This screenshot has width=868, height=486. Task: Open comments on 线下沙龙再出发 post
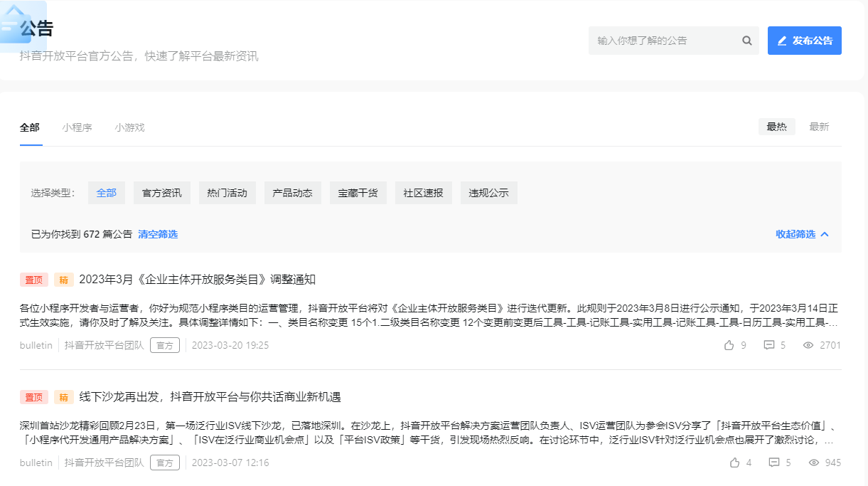[x=773, y=463]
